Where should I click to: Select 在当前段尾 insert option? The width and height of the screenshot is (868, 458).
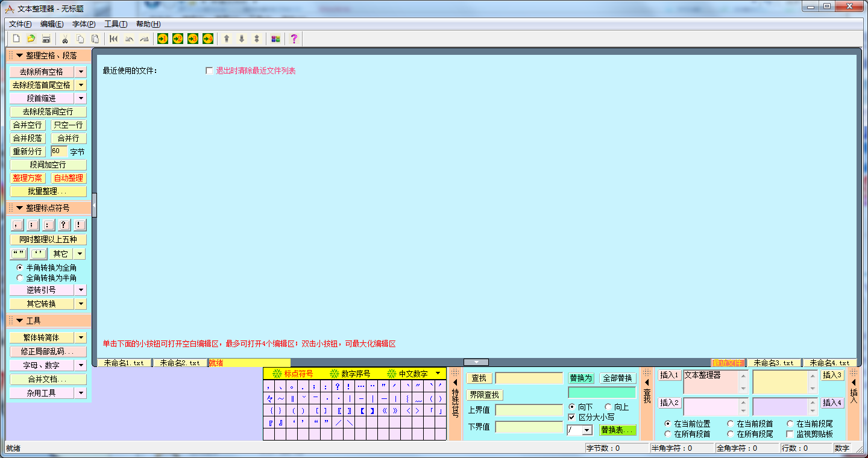click(x=790, y=424)
